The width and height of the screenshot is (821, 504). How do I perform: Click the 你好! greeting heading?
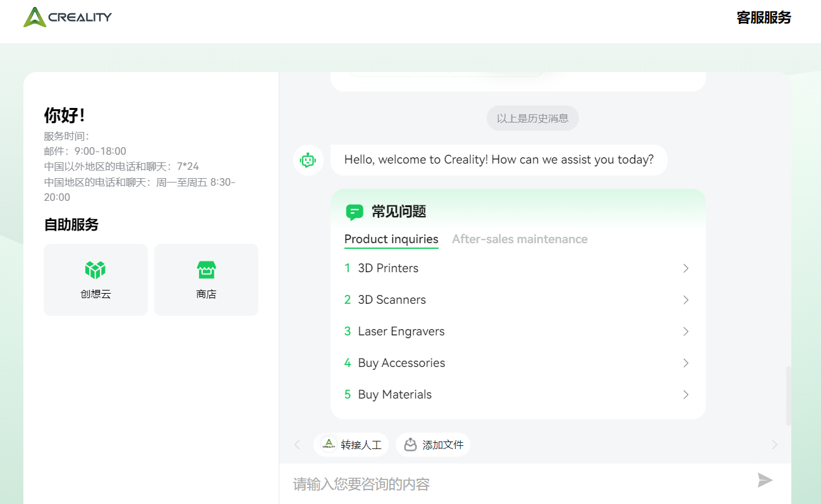[x=64, y=116]
